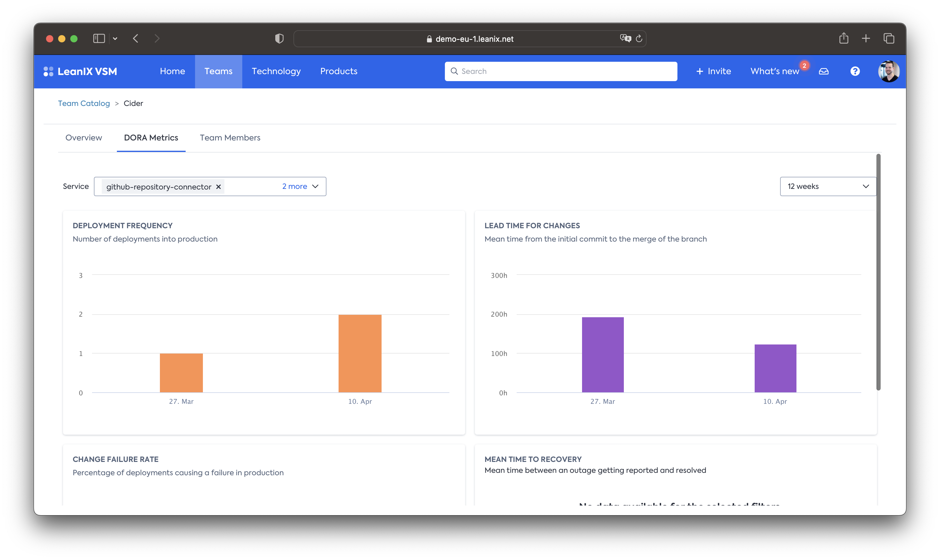Viewport: 940px width, 560px height.
Task: Click the vertical scrollbar on the metrics panel
Action: click(x=878, y=272)
